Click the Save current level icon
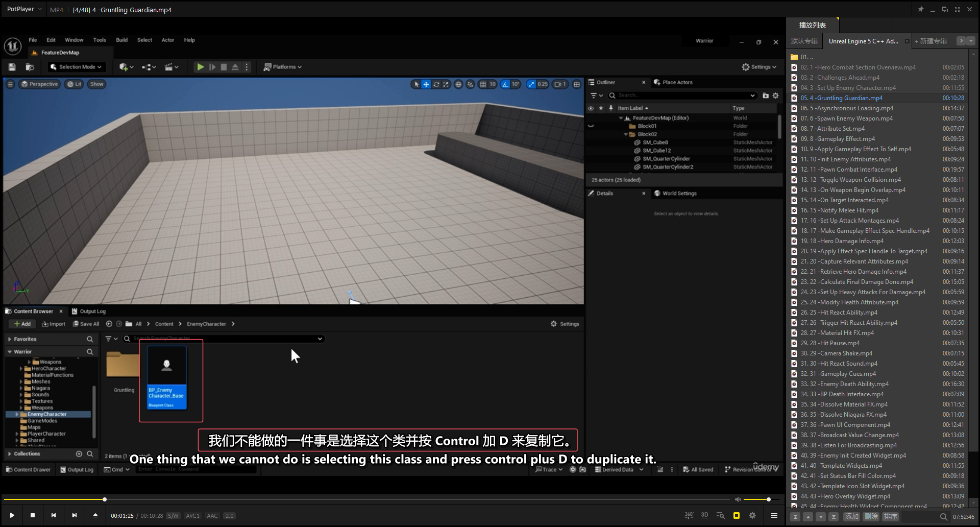Image resolution: width=980 pixels, height=527 pixels. click(x=12, y=67)
